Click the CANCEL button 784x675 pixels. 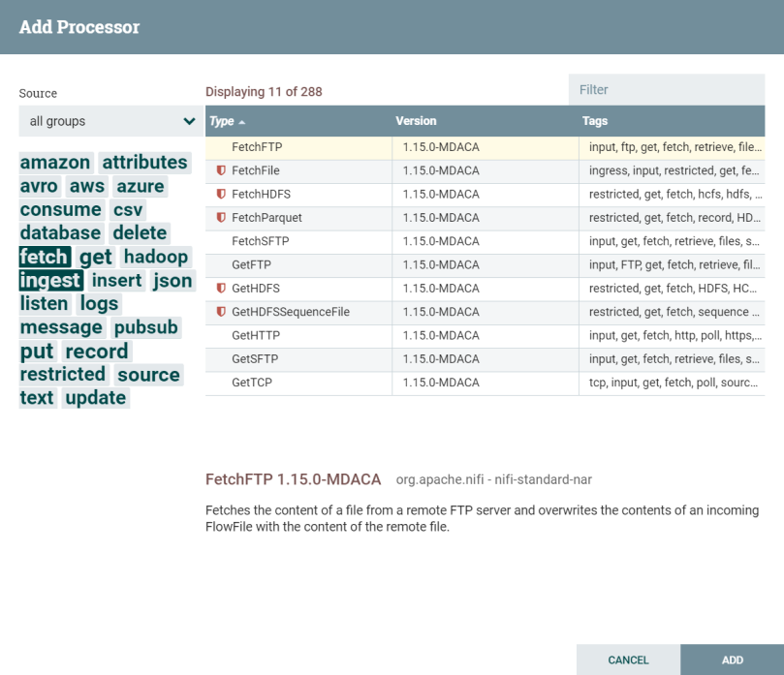point(628,660)
